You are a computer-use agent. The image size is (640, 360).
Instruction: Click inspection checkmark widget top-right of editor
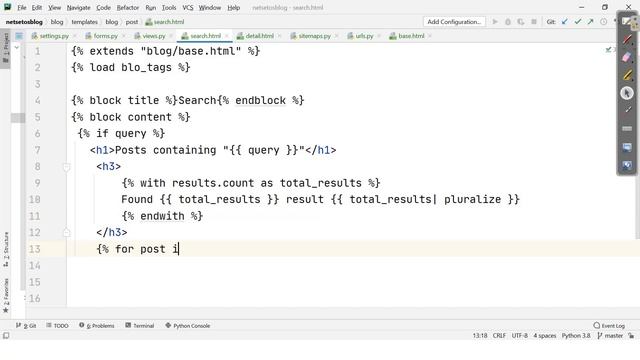coord(609,49)
